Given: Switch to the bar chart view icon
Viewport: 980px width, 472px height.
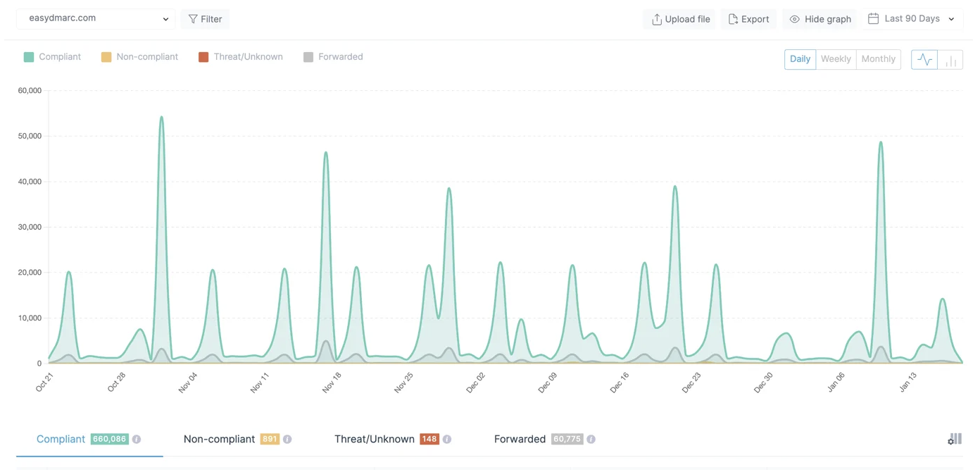Looking at the screenshot, I should tap(950, 59).
